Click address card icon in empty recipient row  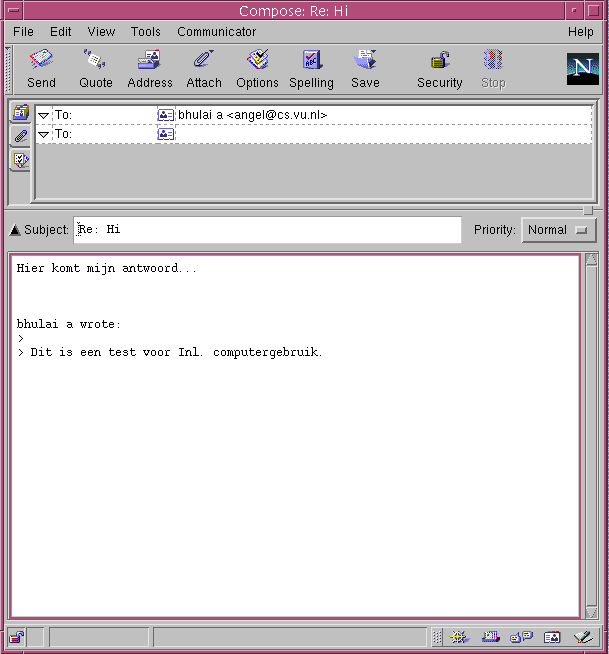click(166, 134)
